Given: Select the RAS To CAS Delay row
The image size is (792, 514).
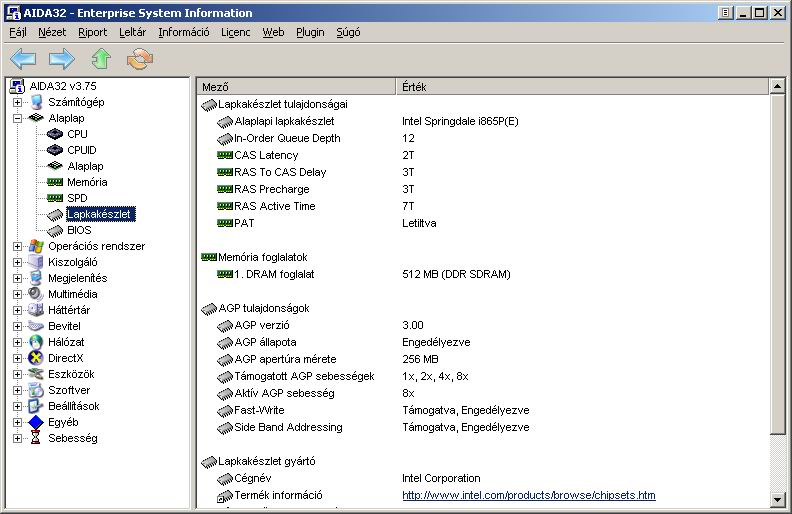Looking at the screenshot, I should tap(483, 172).
